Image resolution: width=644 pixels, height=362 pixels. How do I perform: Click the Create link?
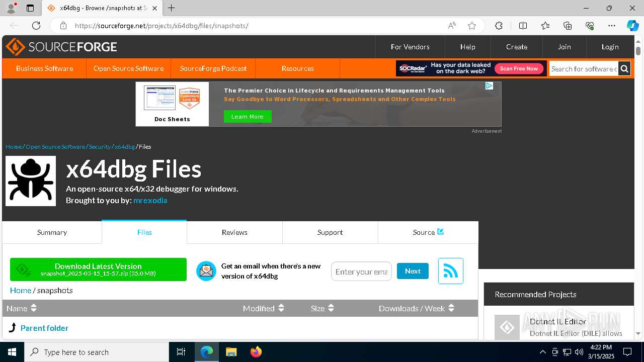point(517,47)
